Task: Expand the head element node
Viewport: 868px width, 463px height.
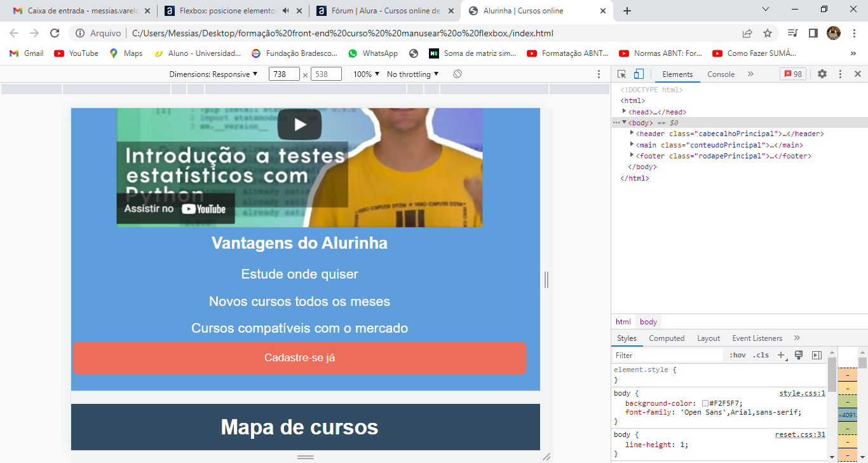Action: 625,111
